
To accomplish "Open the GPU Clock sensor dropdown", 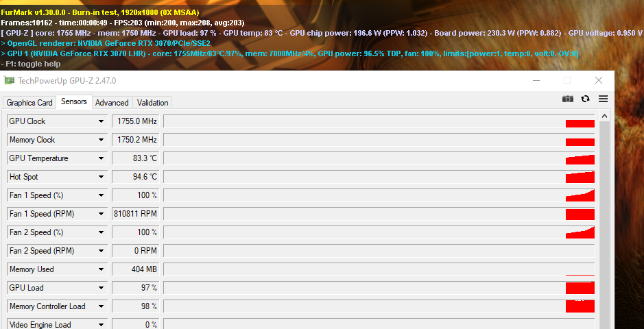I will click(x=101, y=121).
